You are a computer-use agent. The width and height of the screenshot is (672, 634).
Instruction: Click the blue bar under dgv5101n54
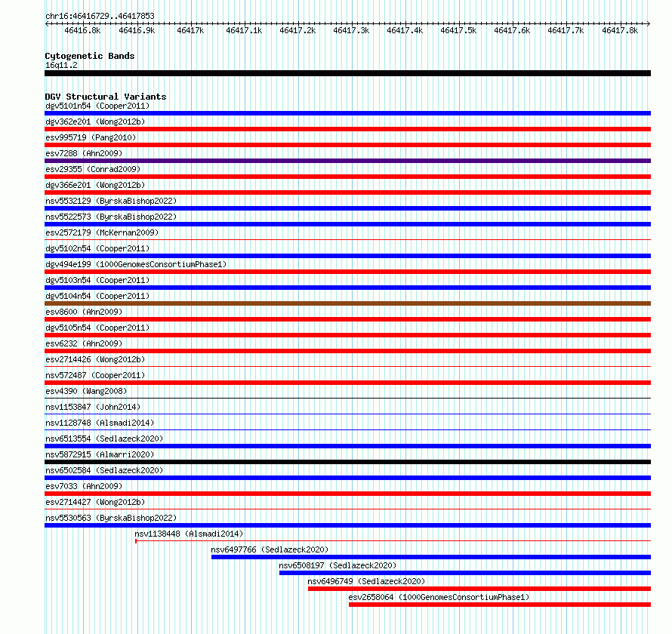coord(347,113)
